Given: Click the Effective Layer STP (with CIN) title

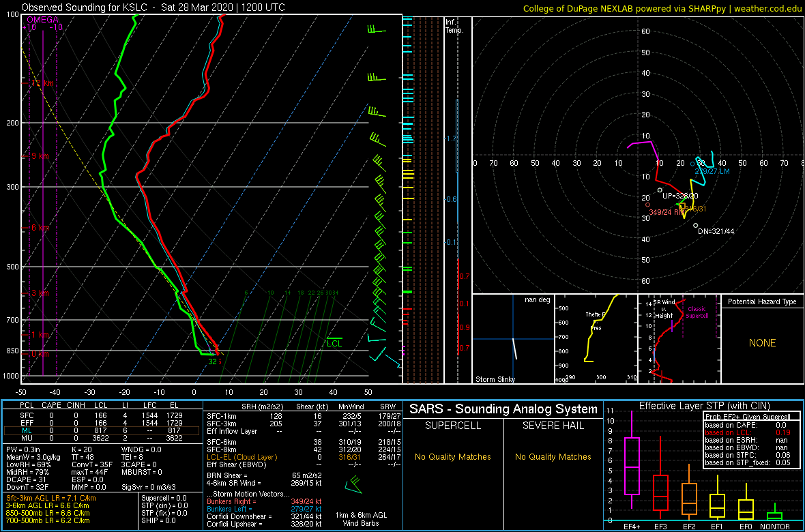Looking at the screenshot, I should (x=704, y=406).
